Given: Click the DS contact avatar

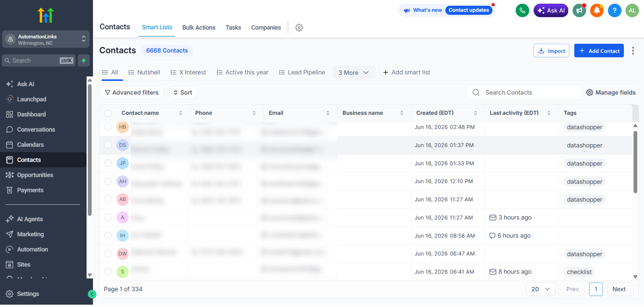Looking at the screenshot, I should 122,145.
